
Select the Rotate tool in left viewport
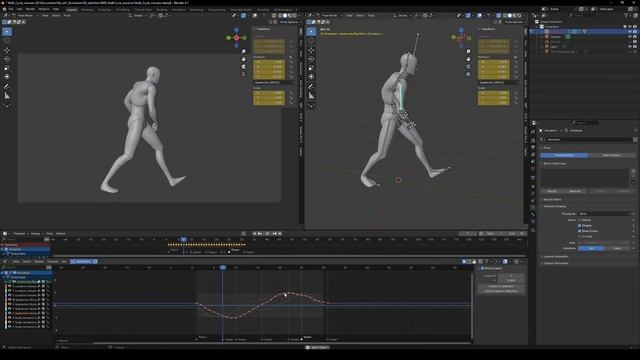coord(7,59)
